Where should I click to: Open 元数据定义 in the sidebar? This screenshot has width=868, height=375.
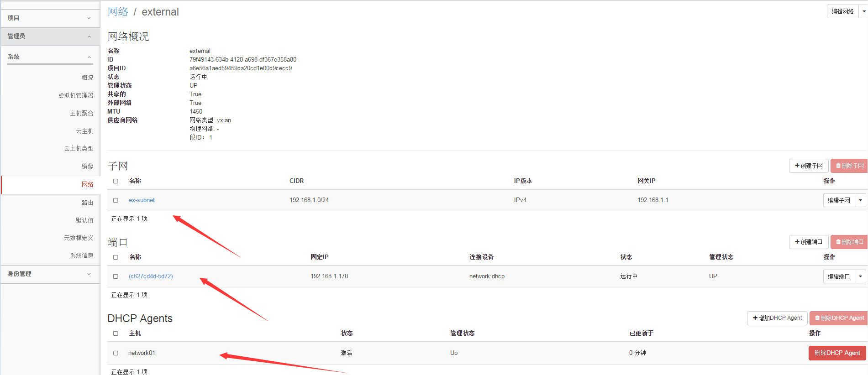(x=79, y=238)
